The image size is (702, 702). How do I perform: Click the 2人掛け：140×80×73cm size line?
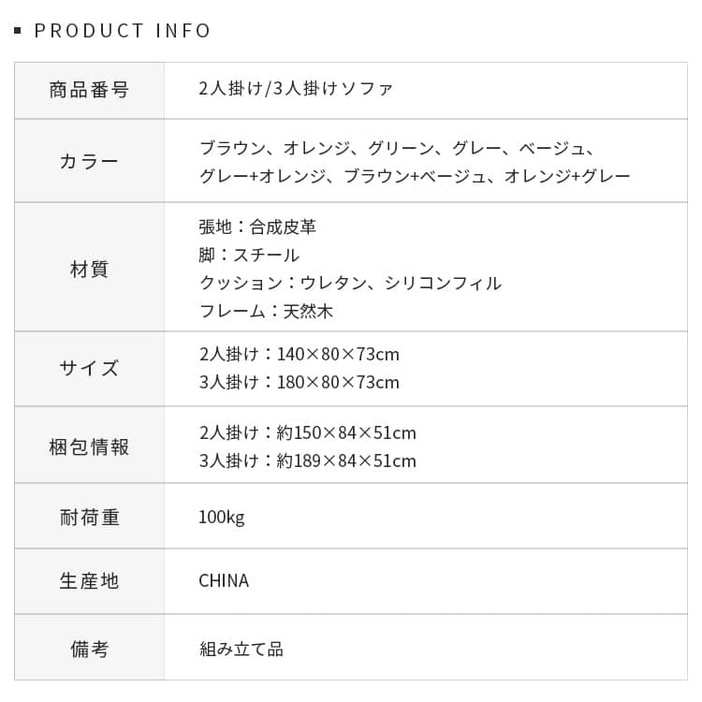pyautogui.click(x=299, y=354)
